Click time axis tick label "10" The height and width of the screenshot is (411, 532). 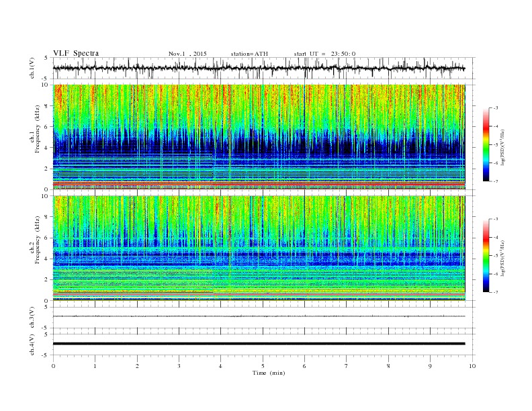point(472,366)
